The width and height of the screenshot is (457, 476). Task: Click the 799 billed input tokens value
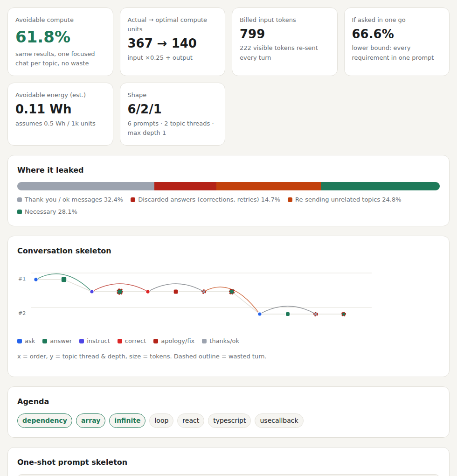(252, 34)
